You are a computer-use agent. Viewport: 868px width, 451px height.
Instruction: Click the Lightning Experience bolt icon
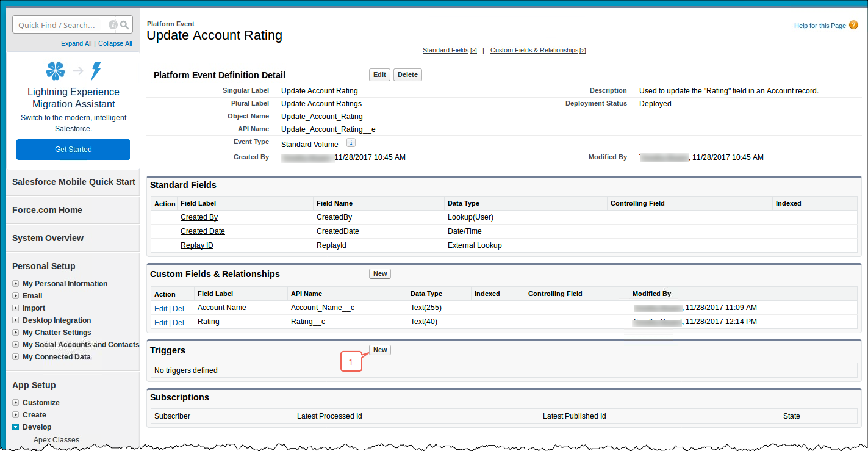(96, 71)
